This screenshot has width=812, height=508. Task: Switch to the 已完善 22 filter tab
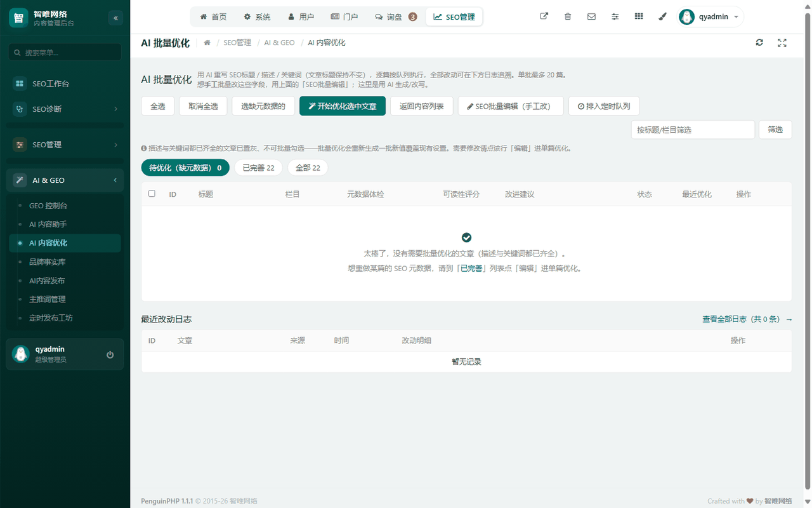[259, 168]
